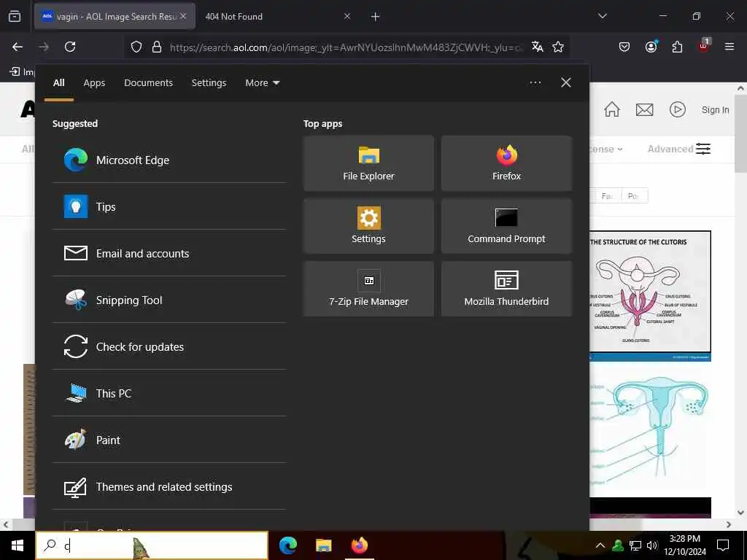Click the AOL Sign In link

click(x=715, y=110)
